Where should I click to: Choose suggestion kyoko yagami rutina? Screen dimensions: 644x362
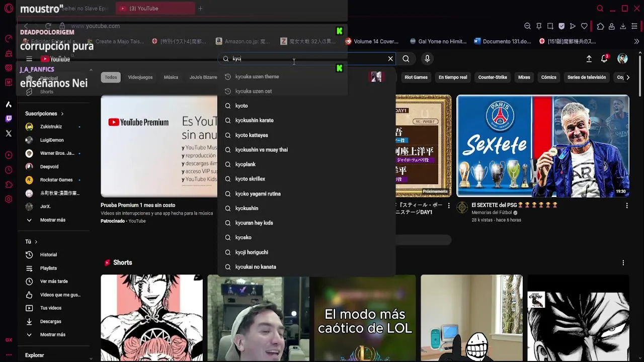click(x=307, y=194)
